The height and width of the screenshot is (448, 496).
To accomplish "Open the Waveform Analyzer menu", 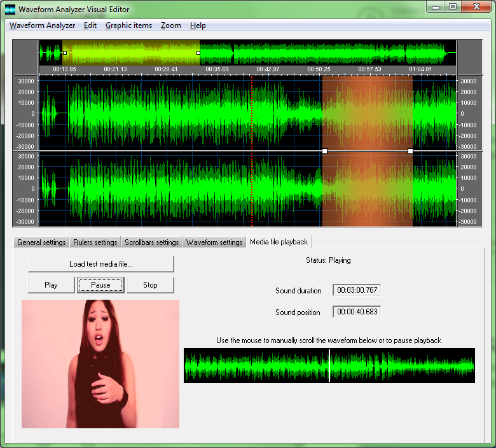I will pyautogui.click(x=42, y=25).
